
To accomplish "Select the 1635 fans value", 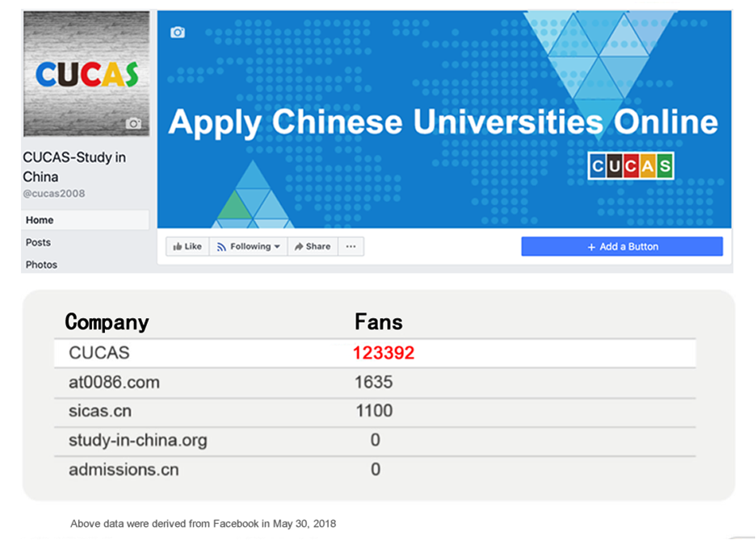I will [374, 383].
